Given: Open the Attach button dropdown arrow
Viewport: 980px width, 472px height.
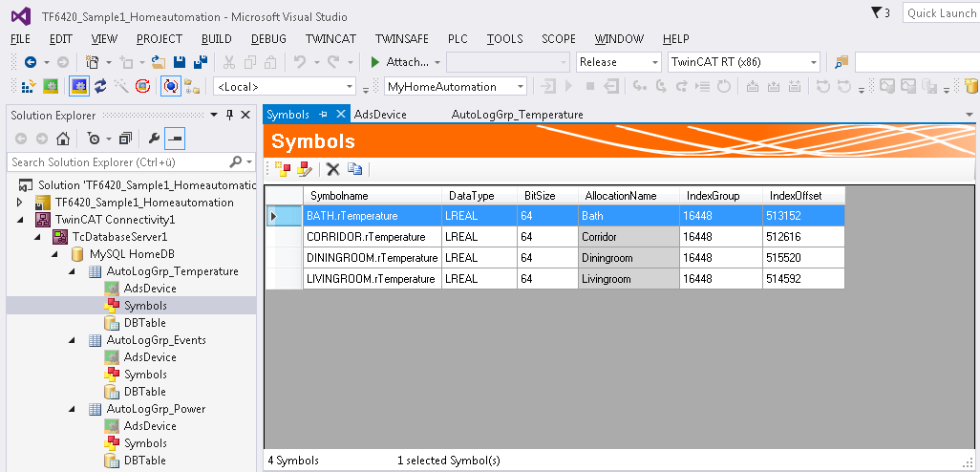Looking at the screenshot, I should [x=437, y=62].
